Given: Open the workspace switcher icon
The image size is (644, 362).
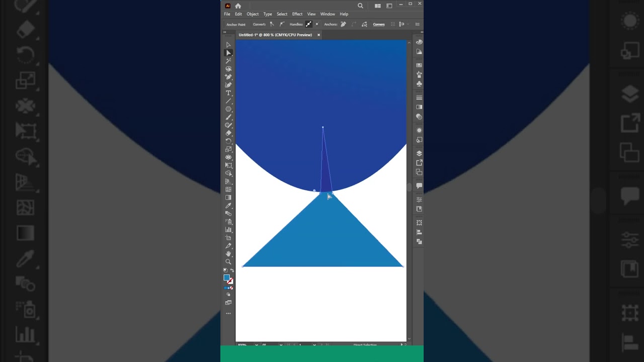Looking at the screenshot, I should click(389, 6).
